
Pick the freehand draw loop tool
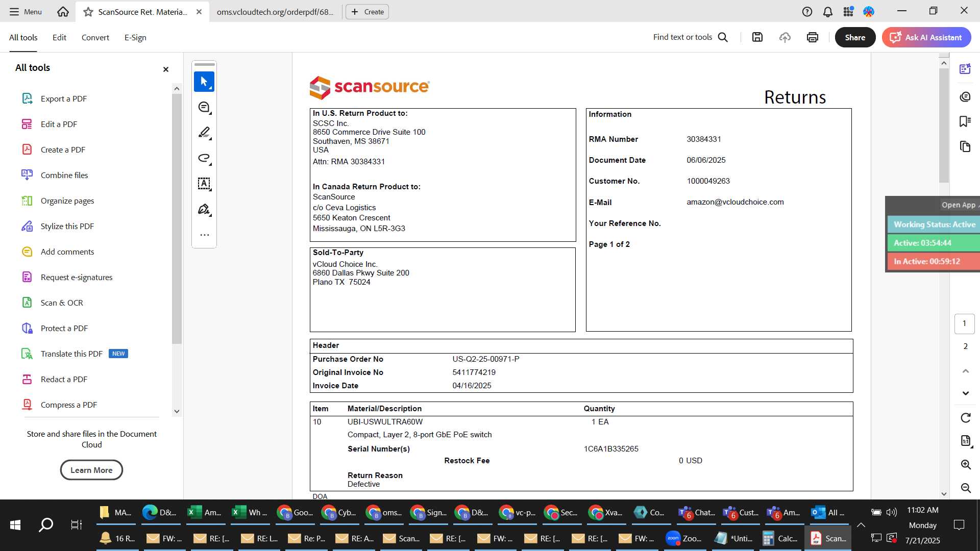pyautogui.click(x=204, y=159)
